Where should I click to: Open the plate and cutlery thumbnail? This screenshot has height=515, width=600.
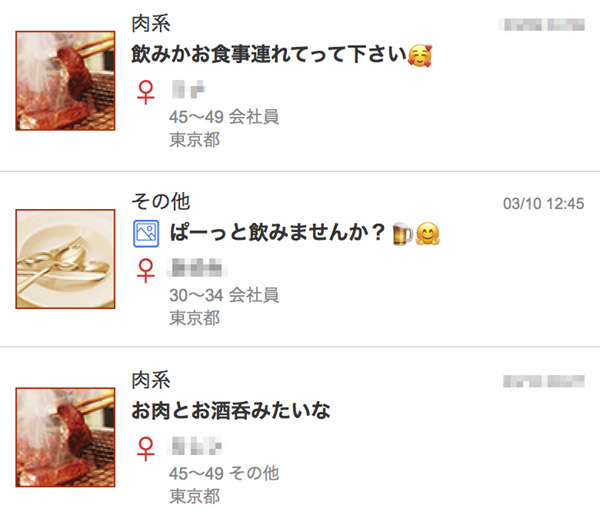pos(65,259)
